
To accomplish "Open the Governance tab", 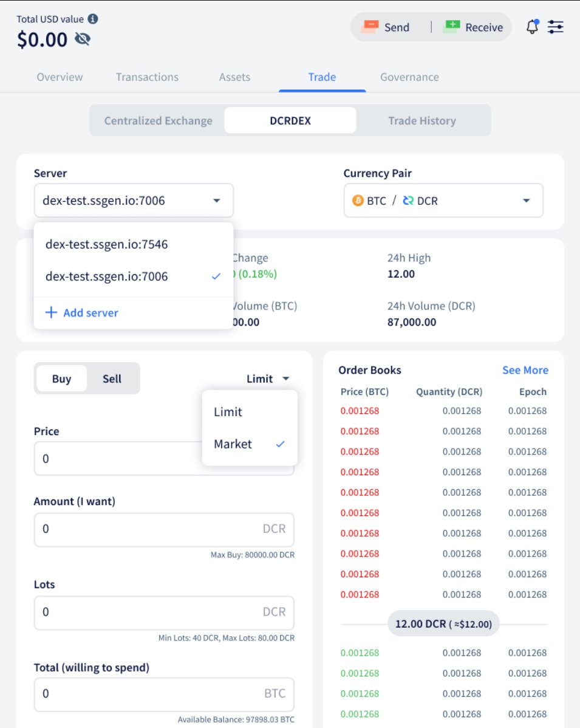I will tap(410, 77).
